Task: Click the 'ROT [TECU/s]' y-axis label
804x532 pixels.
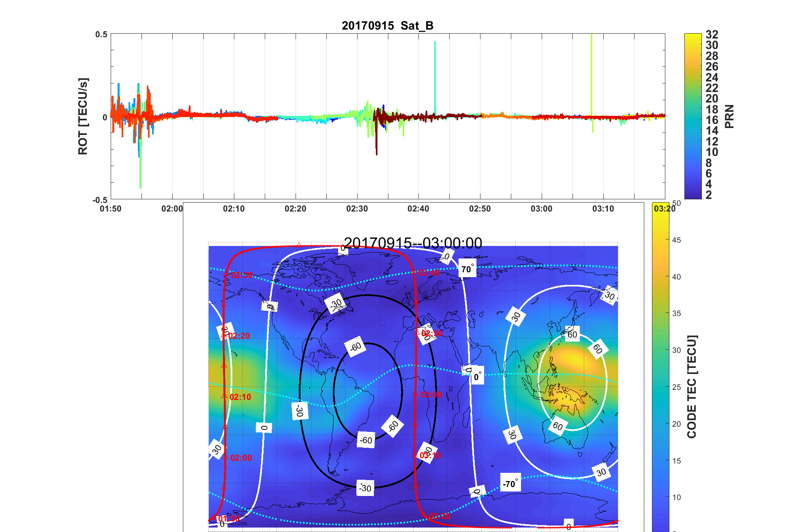Action: [x=83, y=116]
